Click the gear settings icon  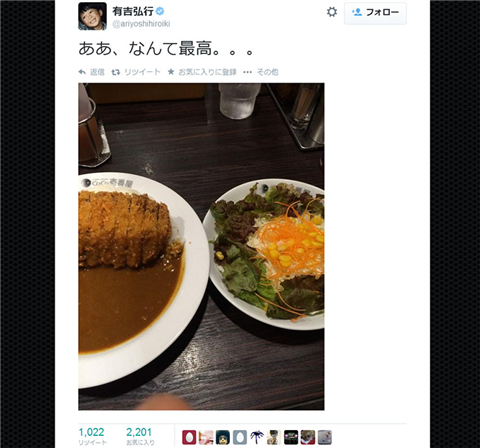331,12
